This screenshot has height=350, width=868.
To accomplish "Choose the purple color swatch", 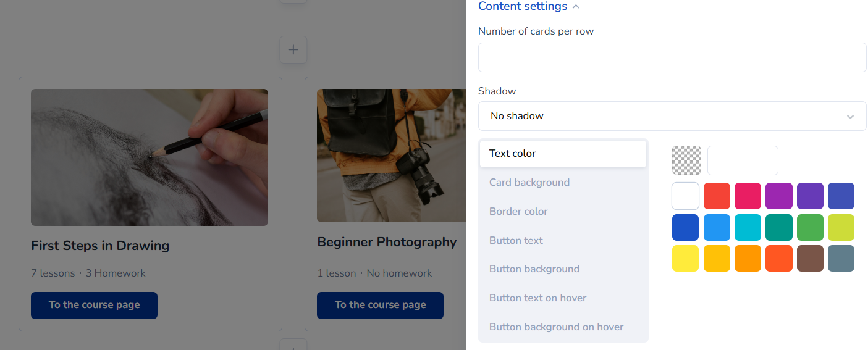I will tap(779, 196).
